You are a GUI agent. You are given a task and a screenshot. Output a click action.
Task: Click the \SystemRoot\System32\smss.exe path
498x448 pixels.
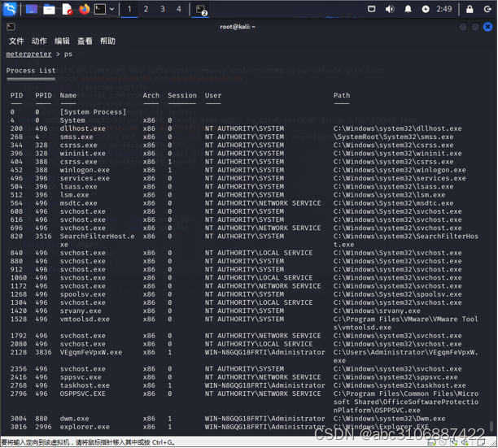[393, 137]
